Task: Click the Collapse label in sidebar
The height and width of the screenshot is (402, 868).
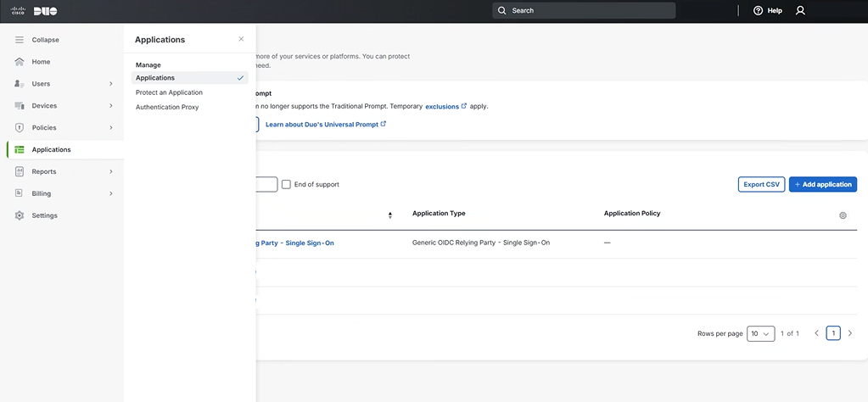Action: pos(45,40)
